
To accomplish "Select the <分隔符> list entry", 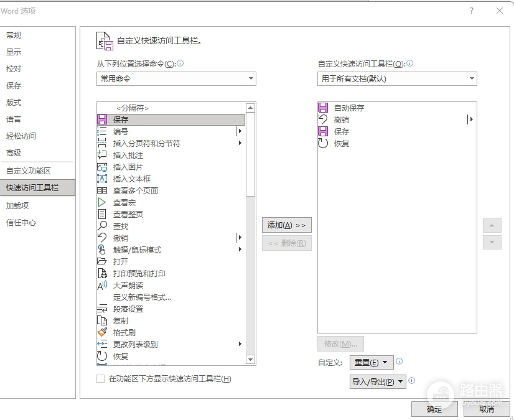I will (171, 108).
